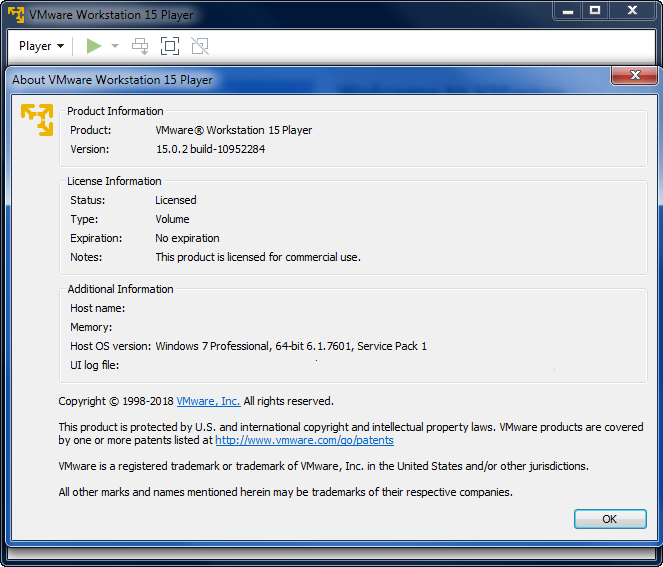This screenshot has height=567, width=663.
Task: Open the Player menu dropdown
Action: [x=41, y=46]
